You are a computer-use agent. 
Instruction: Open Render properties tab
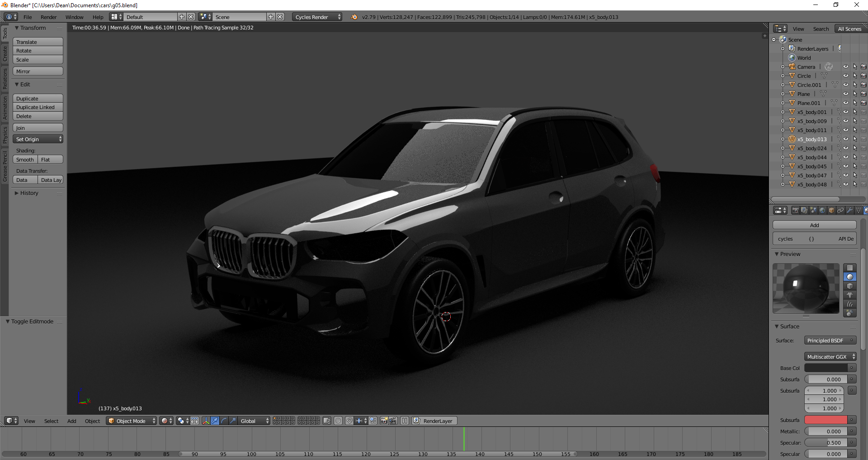[x=796, y=210]
